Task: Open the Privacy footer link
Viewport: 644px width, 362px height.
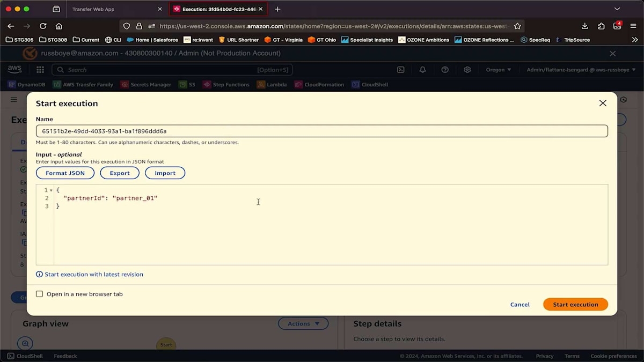Action: point(544,356)
